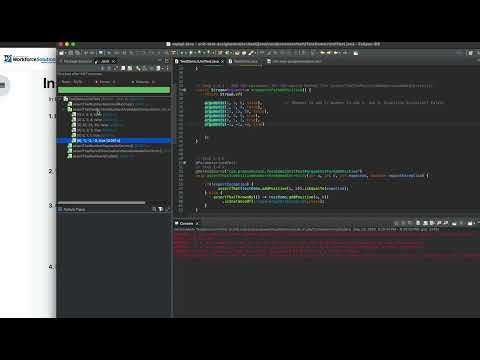Toggle the fold marker beside the Stream method
Image resolution: width=480 pixels, height=360 pixels.
pyautogui.click(x=184, y=90)
